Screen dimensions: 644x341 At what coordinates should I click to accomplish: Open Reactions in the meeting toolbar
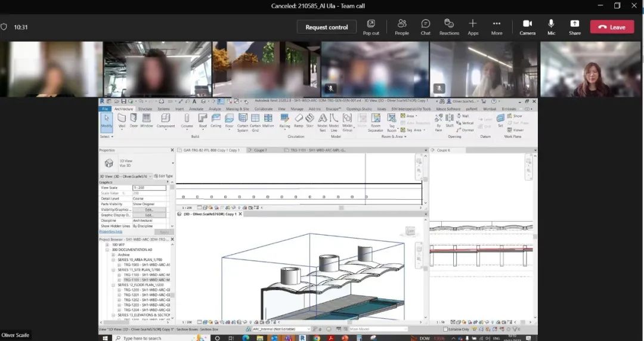click(449, 27)
